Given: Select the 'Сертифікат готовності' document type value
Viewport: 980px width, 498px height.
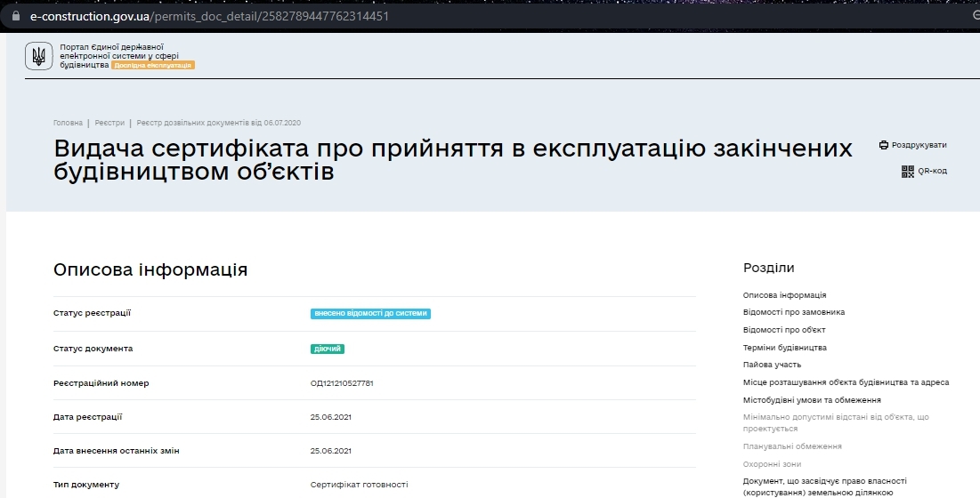Looking at the screenshot, I should [360, 485].
